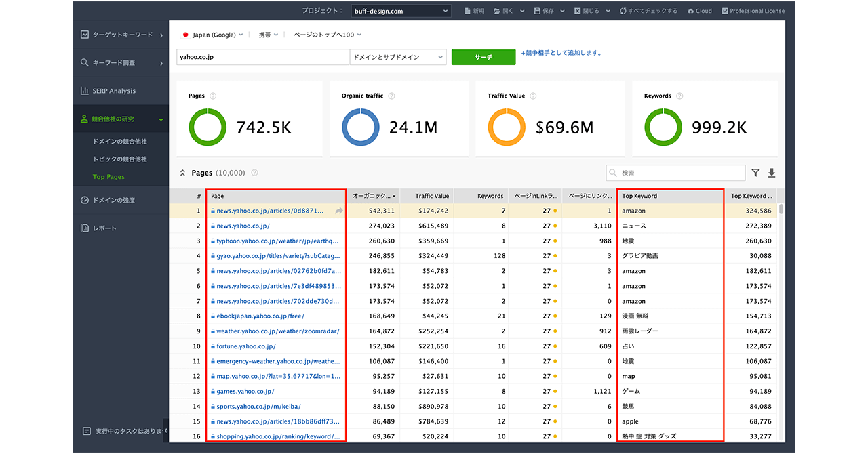Open SERP Analysis in the sidebar
The image size is (868, 454).
(114, 91)
